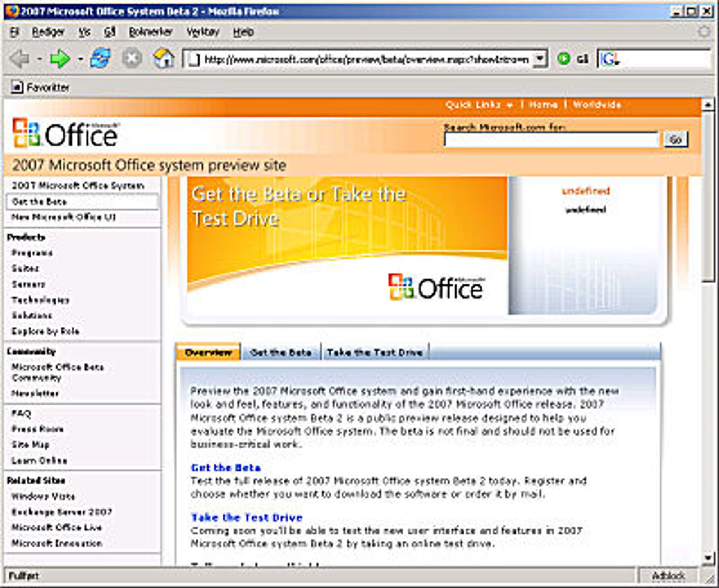This screenshot has width=719, height=588.
Task: Open Programs under Products
Action: tap(32, 253)
